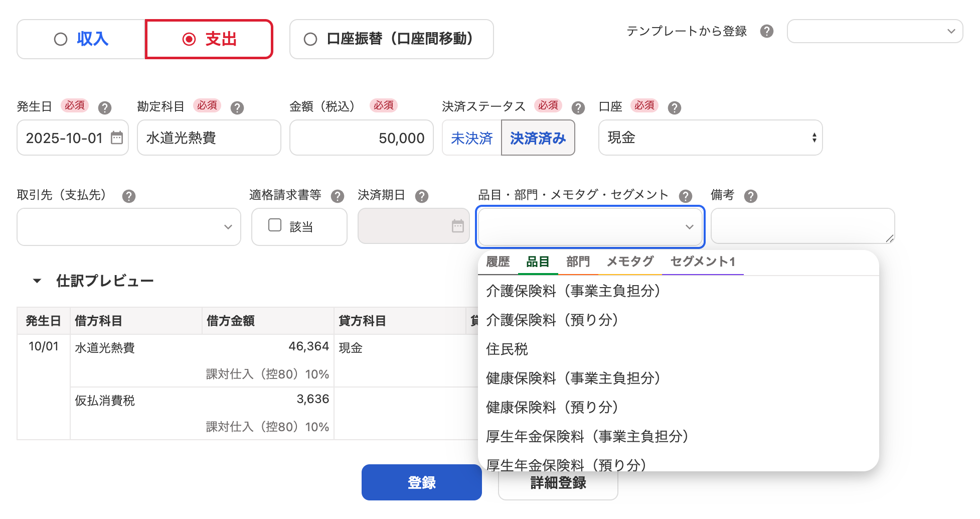The image size is (980, 519).
Task: Select the 支出 radio option
Action: point(209,39)
